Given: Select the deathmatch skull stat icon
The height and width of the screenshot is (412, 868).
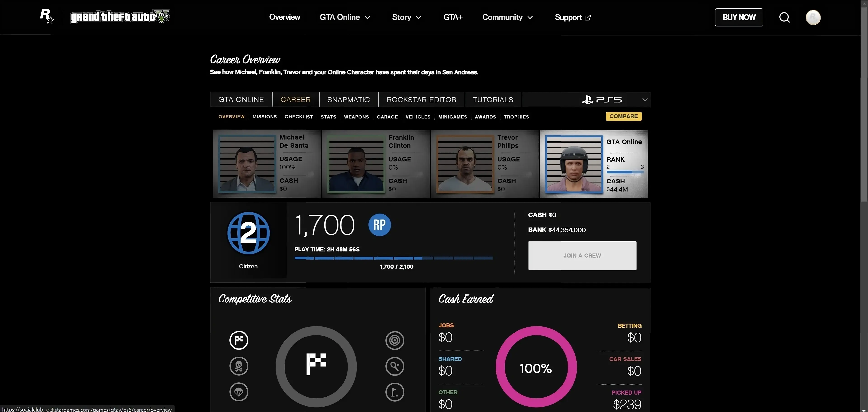Looking at the screenshot, I should point(238,366).
